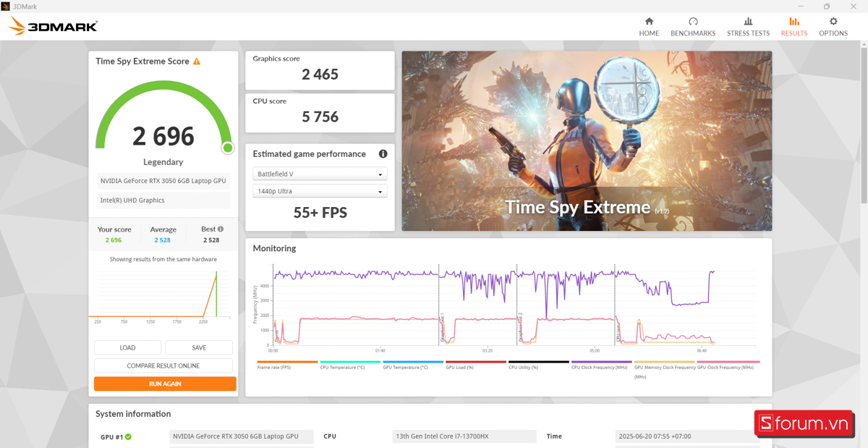868x448 pixels.
Task: Click the SAVE button
Action: click(199, 347)
